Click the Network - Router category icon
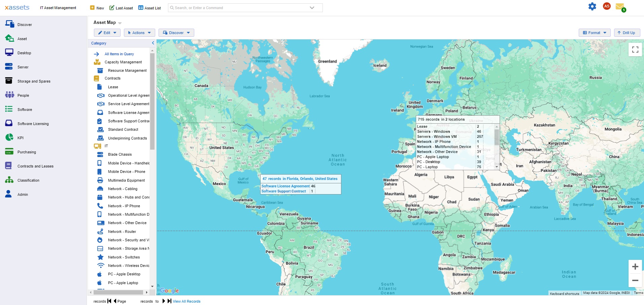The height and width of the screenshot is (305, 644). 100,232
